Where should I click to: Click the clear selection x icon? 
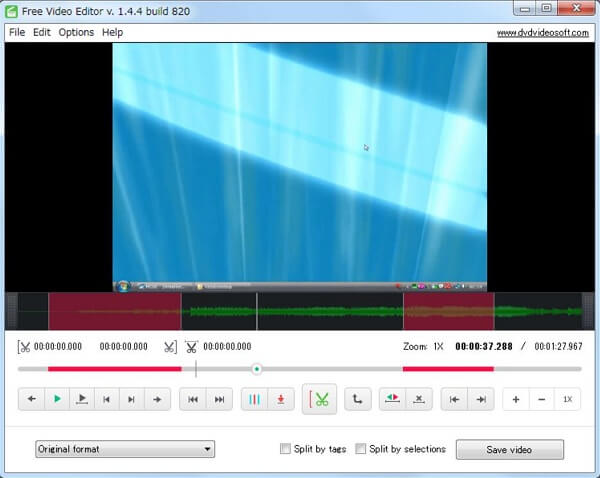[x=419, y=399]
